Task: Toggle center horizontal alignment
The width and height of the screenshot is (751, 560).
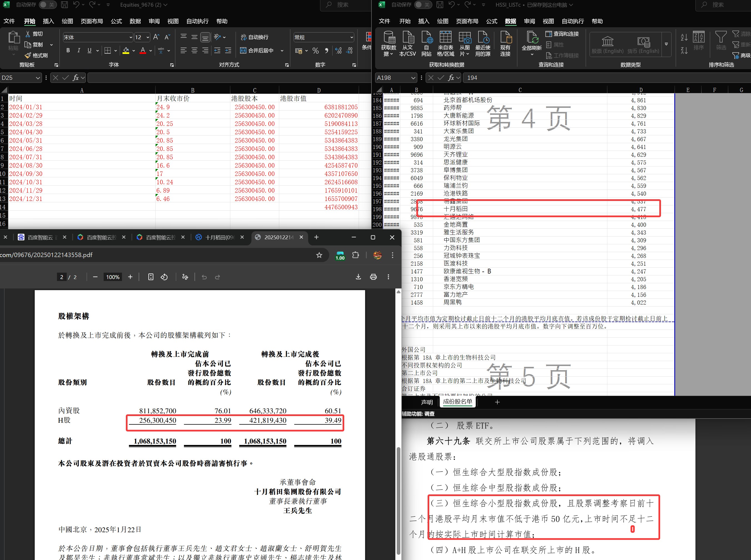Action: point(194,51)
